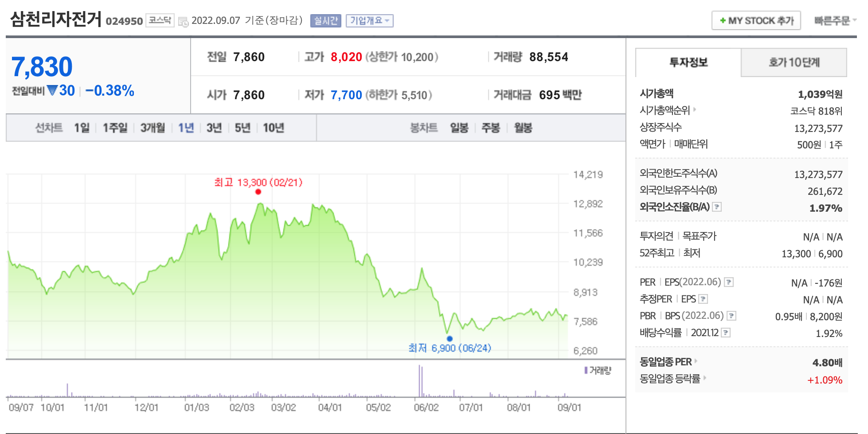Click the 거래량 legend marker on the chart
Image resolution: width=868 pixels, height=434 pixels.
[x=586, y=370]
